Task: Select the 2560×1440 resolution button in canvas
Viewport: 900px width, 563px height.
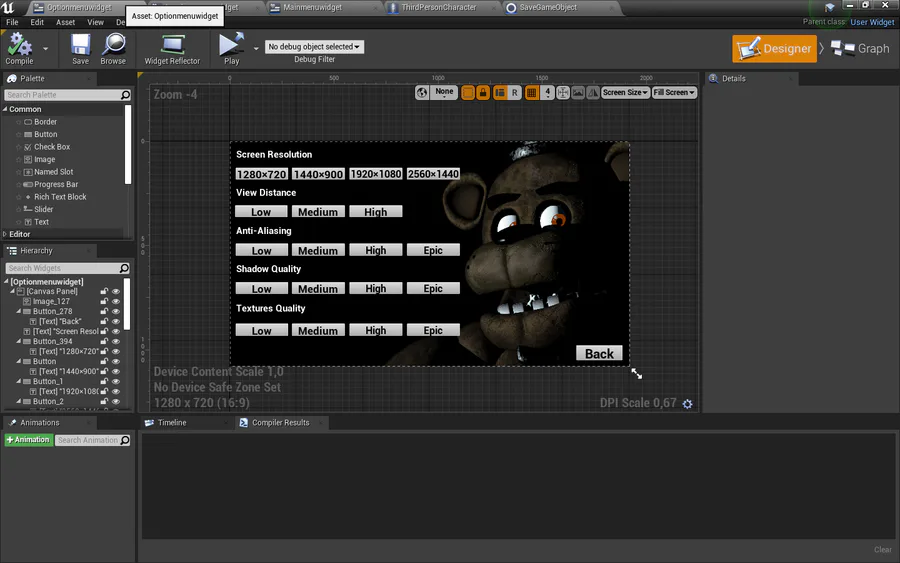Action: click(433, 174)
